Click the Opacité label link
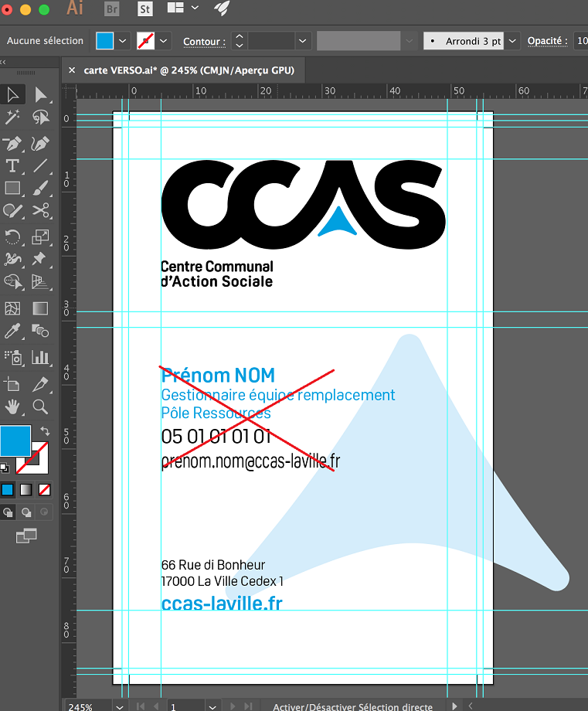Image resolution: width=588 pixels, height=711 pixels. (x=547, y=41)
